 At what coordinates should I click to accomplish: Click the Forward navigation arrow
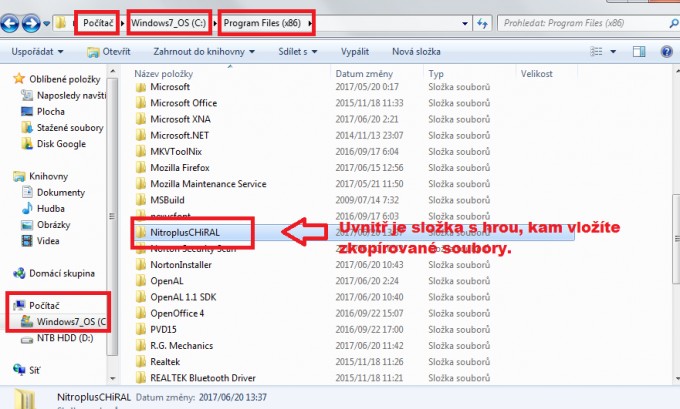point(31,23)
